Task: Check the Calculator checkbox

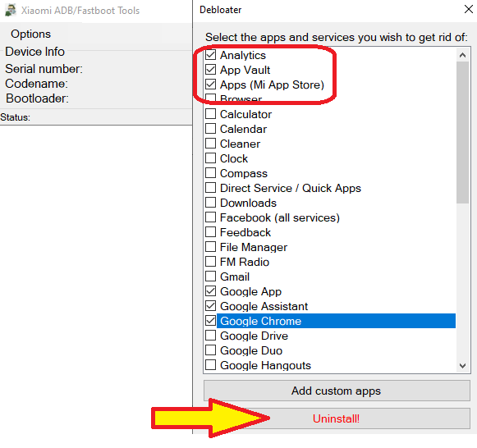Action: 210,114
